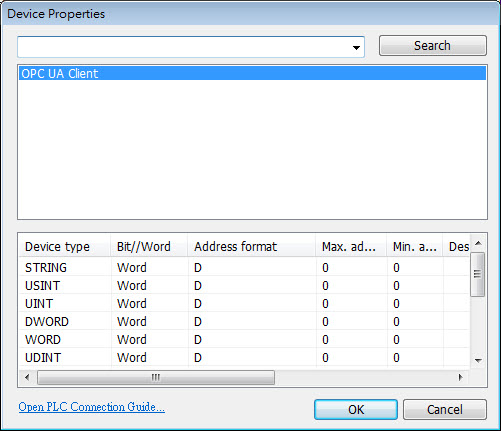
Task: Select the STRING device type row
Action: tap(244, 267)
